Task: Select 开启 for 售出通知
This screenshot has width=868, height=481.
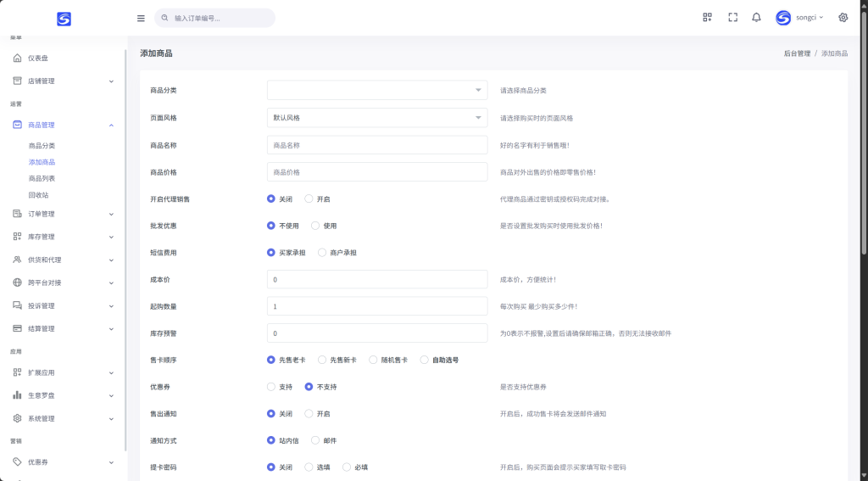Action: 309,413
